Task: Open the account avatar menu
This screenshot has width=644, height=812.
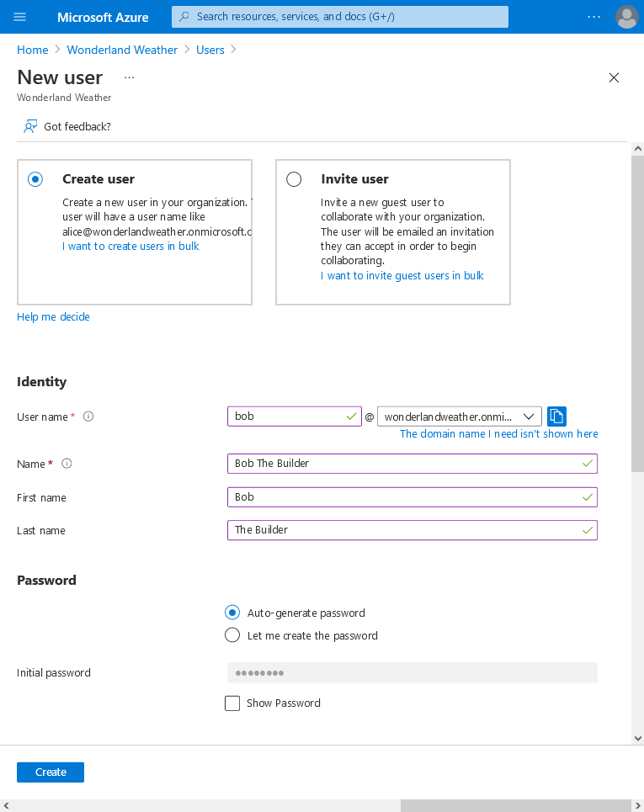Action: click(x=626, y=17)
